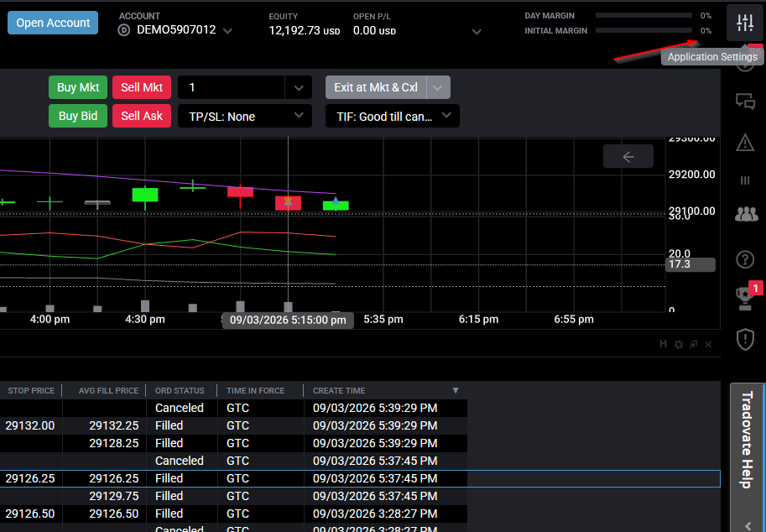
Task: Click the Sell Mkt button
Action: pyautogui.click(x=142, y=87)
